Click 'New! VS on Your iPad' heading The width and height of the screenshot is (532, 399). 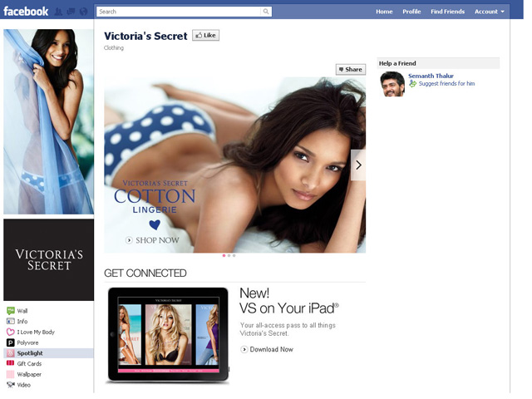coord(288,301)
